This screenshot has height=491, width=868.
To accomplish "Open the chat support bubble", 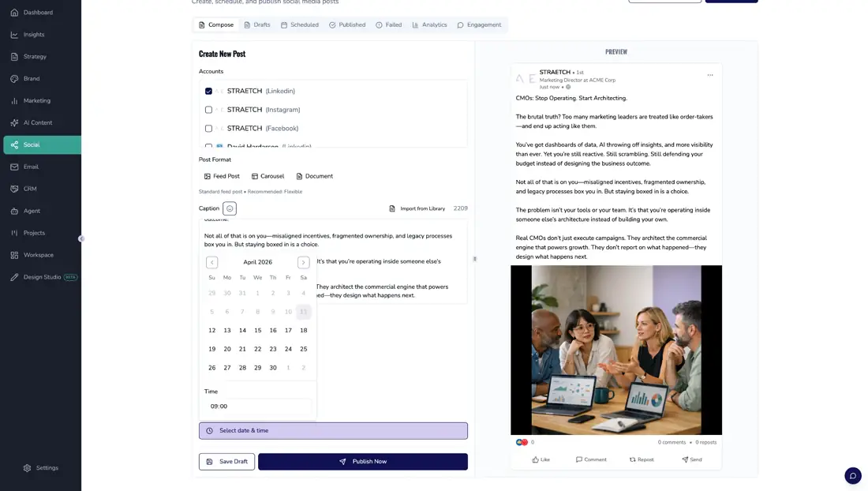I will click(x=852, y=475).
